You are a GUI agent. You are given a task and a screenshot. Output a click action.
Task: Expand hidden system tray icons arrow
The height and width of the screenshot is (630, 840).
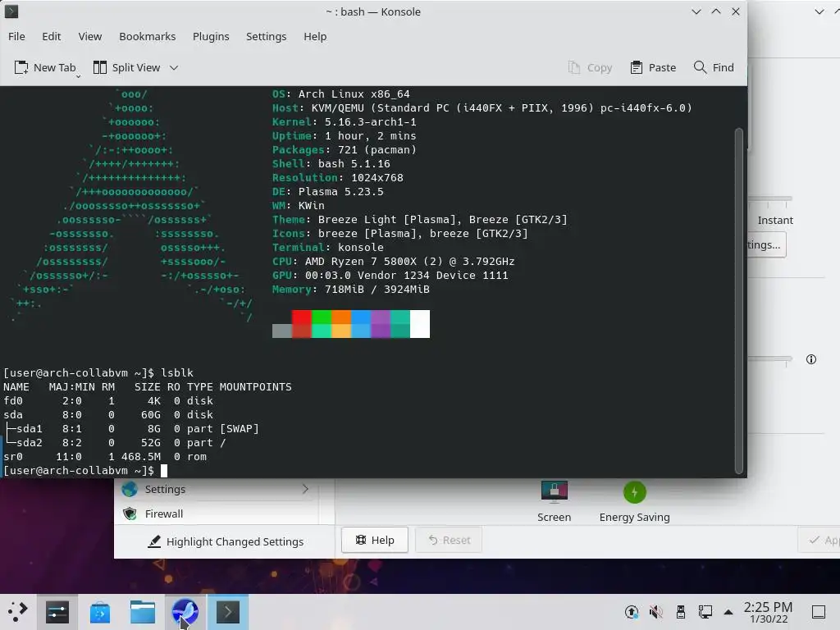[x=728, y=612]
